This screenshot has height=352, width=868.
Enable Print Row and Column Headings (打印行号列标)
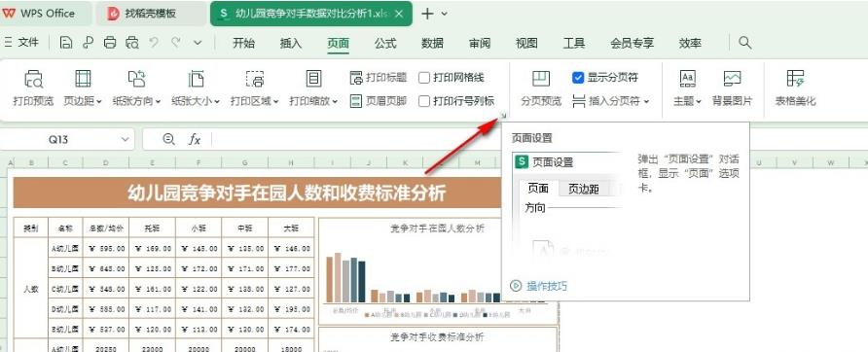tap(424, 101)
